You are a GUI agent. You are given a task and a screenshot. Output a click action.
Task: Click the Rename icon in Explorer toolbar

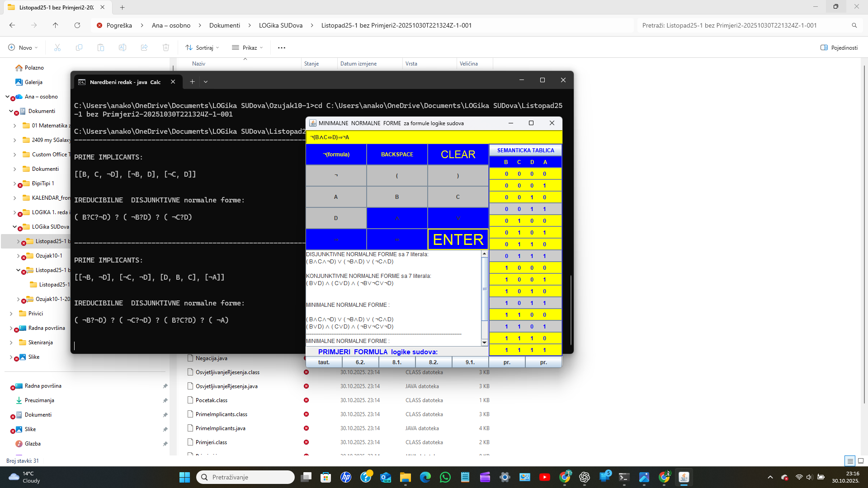coord(122,47)
